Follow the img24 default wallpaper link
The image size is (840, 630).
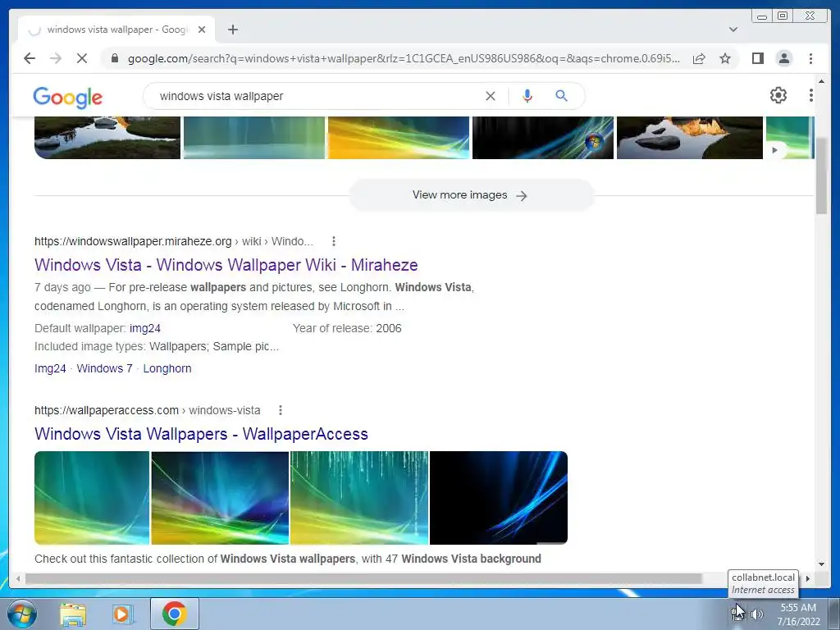[145, 328]
